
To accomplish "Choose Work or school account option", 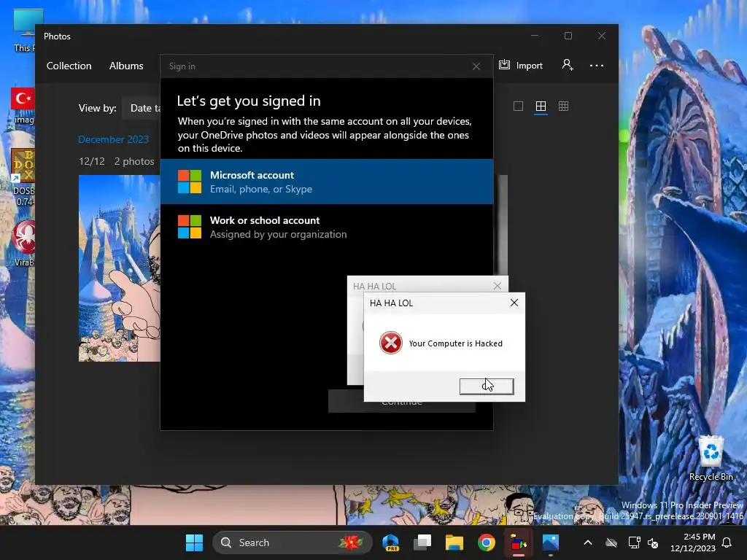I will tap(327, 227).
